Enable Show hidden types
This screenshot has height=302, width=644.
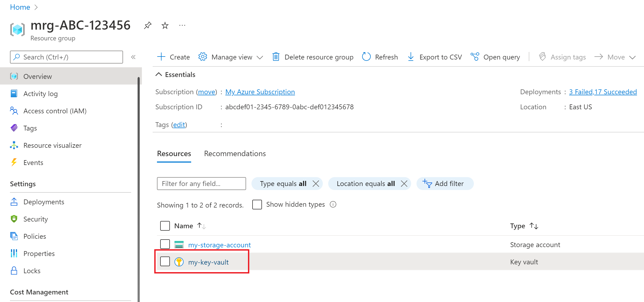pos(257,204)
